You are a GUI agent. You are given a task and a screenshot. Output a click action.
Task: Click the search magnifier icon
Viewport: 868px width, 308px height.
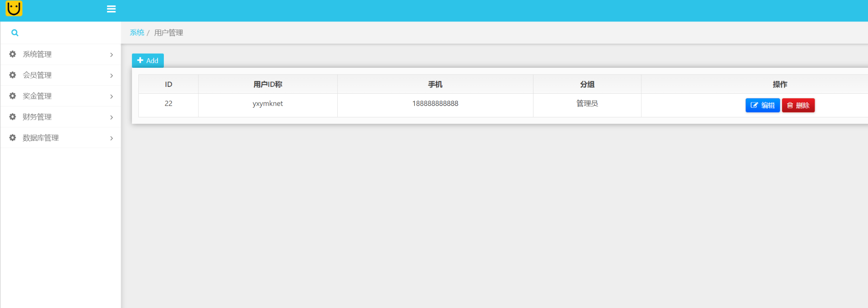coord(15,33)
